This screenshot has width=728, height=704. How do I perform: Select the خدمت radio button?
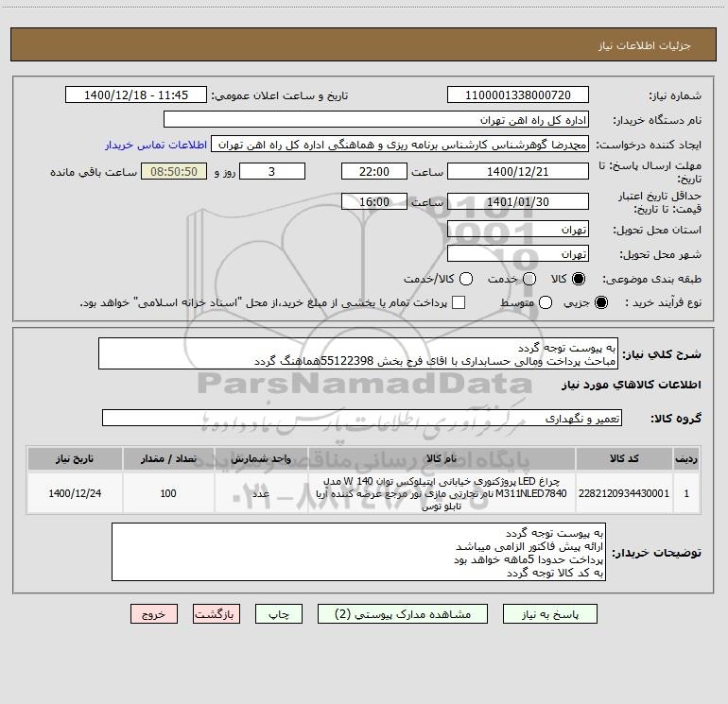pos(529,279)
